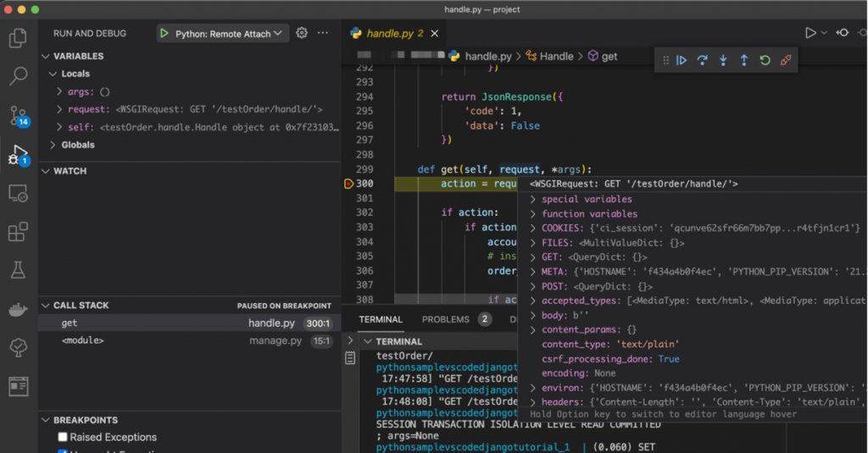The width and height of the screenshot is (868, 453).
Task: Open the Testing flask icon
Action: coord(18,270)
